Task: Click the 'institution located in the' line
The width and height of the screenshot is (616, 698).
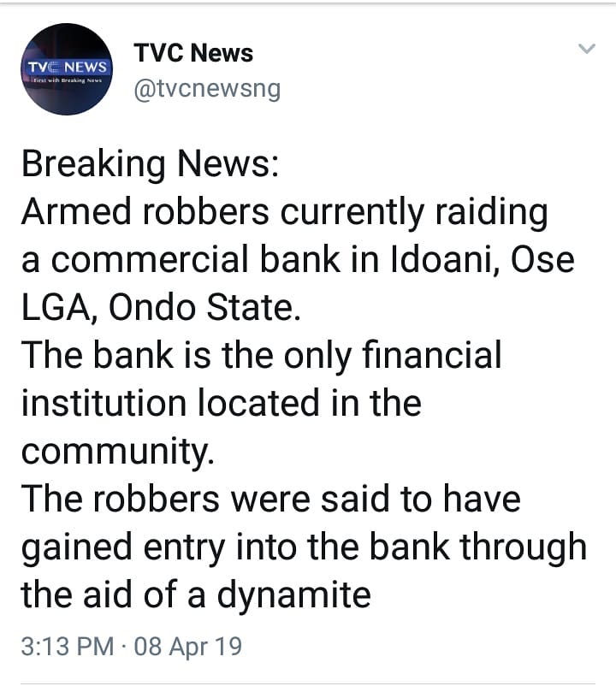Action: (x=221, y=402)
